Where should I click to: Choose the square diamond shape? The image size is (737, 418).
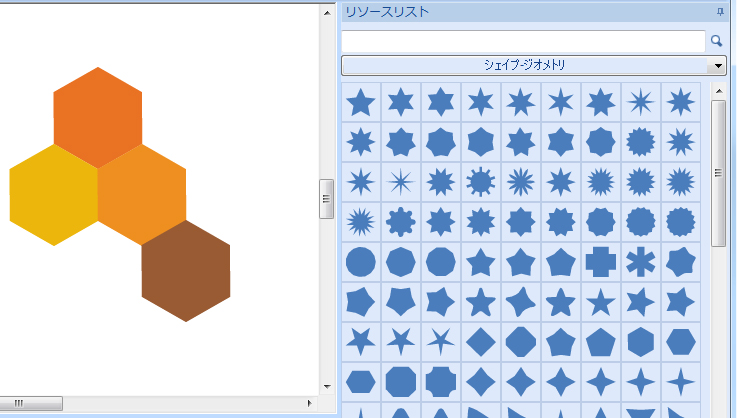(x=480, y=341)
